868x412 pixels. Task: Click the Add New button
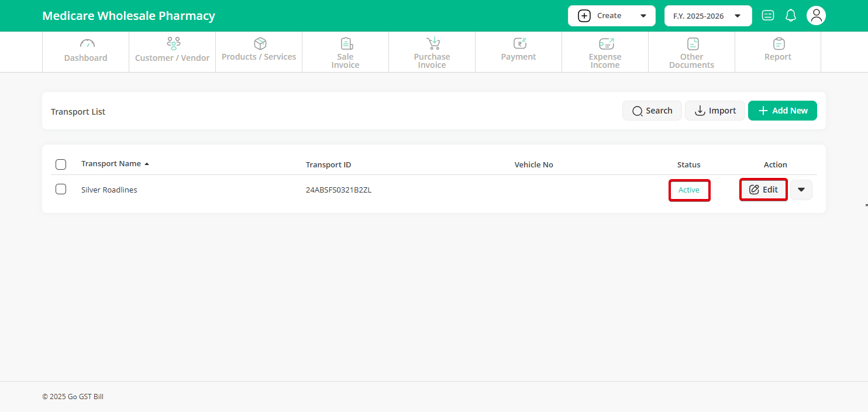tap(783, 111)
